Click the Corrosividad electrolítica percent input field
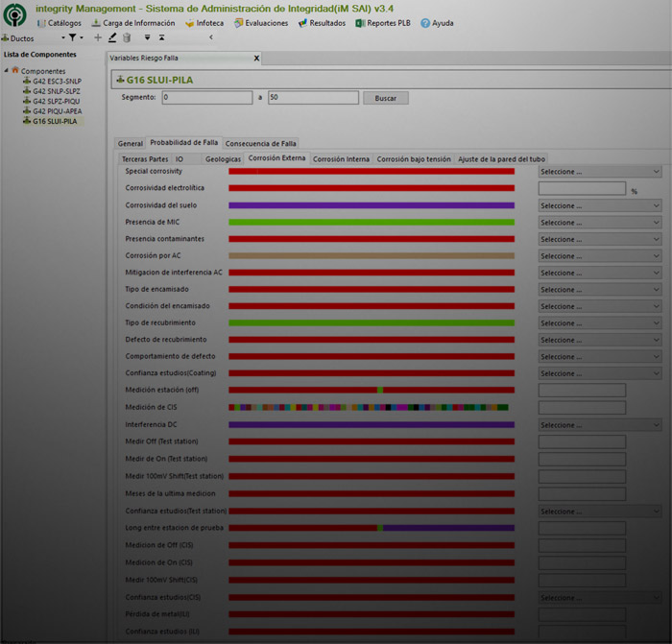Image resolution: width=672 pixels, height=644 pixels. tap(582, 188)
